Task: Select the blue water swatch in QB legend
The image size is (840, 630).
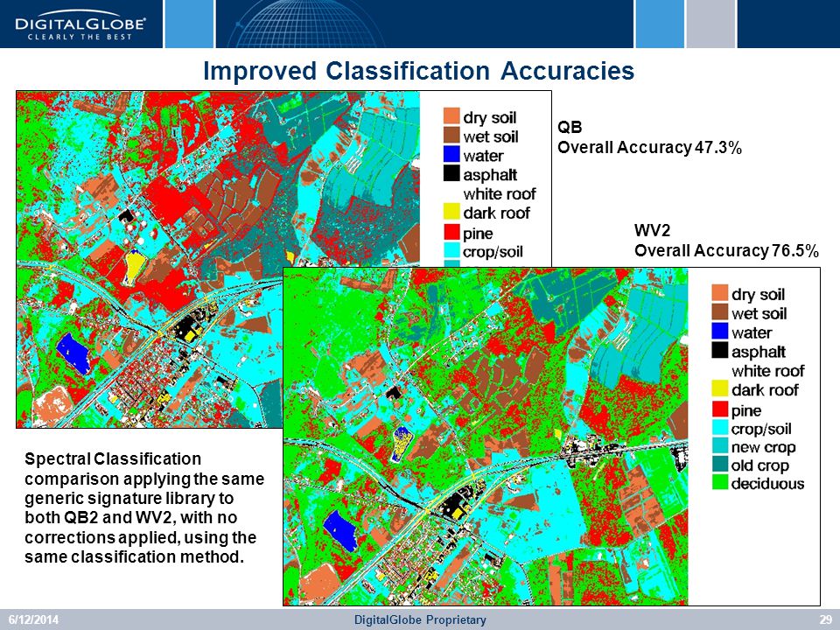Action: point(451,154)
